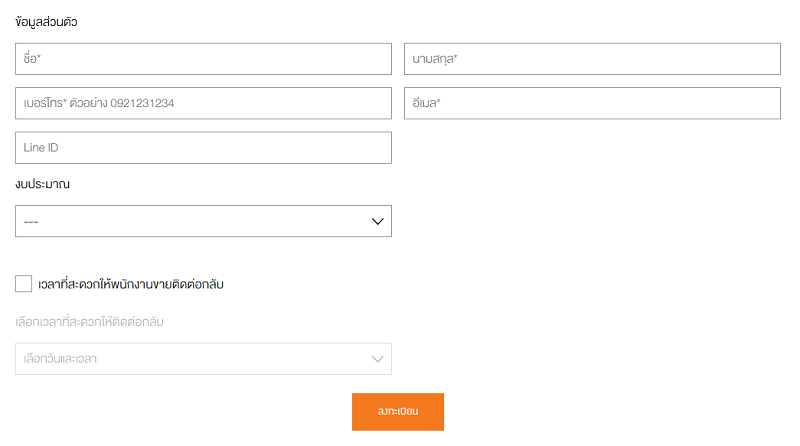This screenshot has width=800, height=446.
Task: Click the งบประมาณ field label
Action: pyautogui.click(x=42, y=184)
